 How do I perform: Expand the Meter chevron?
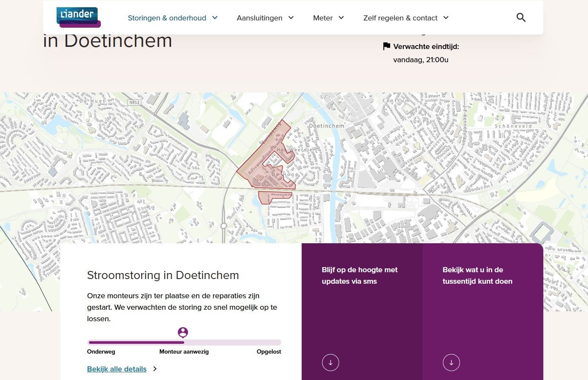pos(341,17)
